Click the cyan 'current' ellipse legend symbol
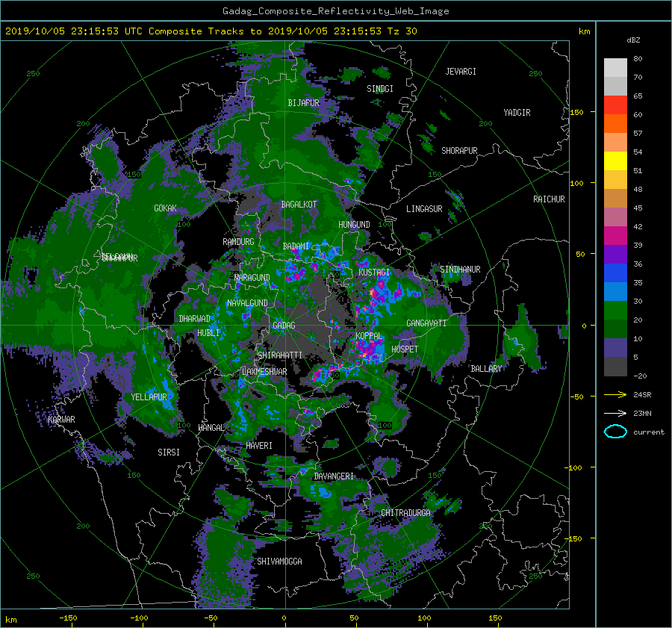 pyautogui.click(x=615, y=432)
